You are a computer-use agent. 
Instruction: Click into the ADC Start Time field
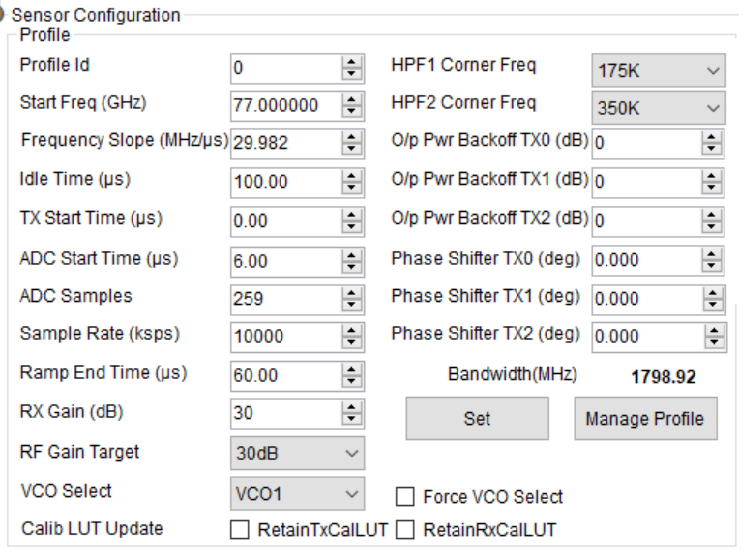(x=285, y=261)
